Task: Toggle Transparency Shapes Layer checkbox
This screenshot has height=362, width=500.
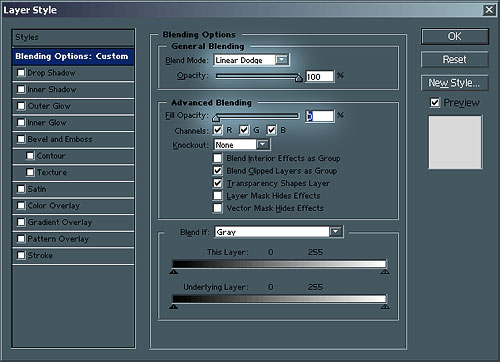Action: (218, 183)
